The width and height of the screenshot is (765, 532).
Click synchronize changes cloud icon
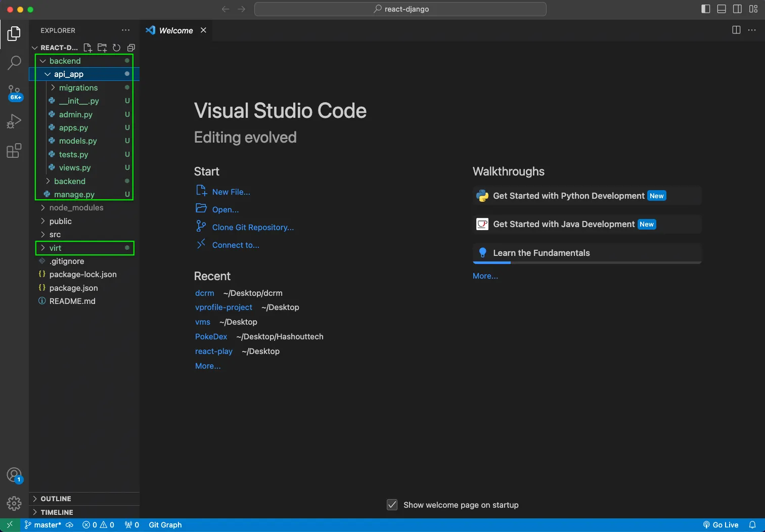point(70,525)
